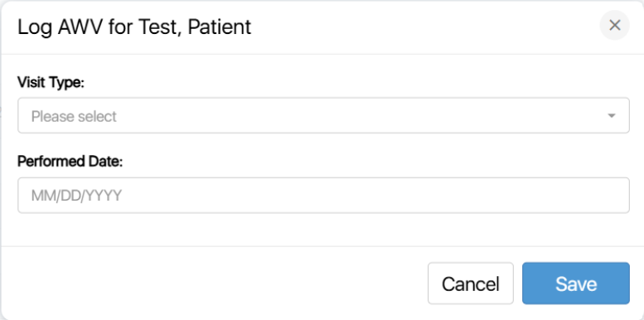
Task: Cancel logging the AWV
Action: (x=471, y=284)
